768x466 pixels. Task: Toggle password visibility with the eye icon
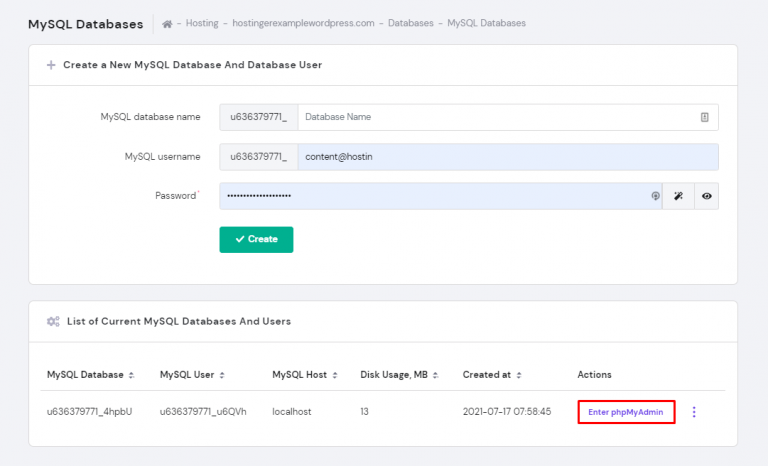(x=706, y=196)
